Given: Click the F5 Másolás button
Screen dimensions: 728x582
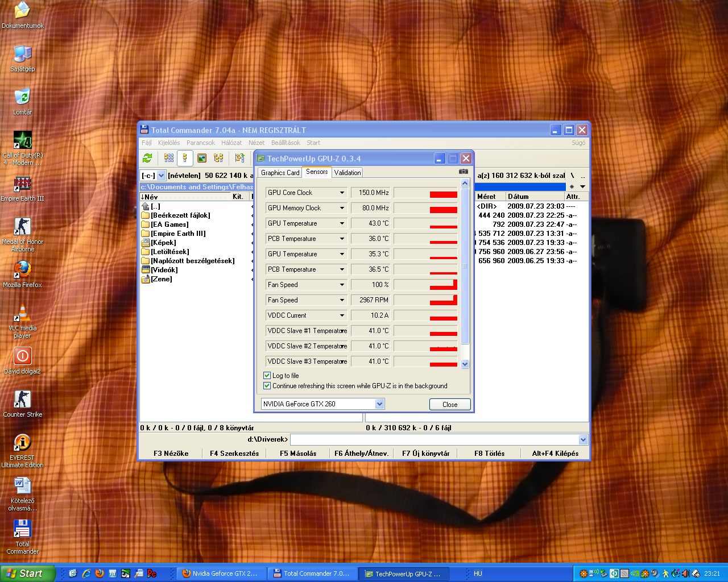Looking at the screenshot, I should point(298,453).
